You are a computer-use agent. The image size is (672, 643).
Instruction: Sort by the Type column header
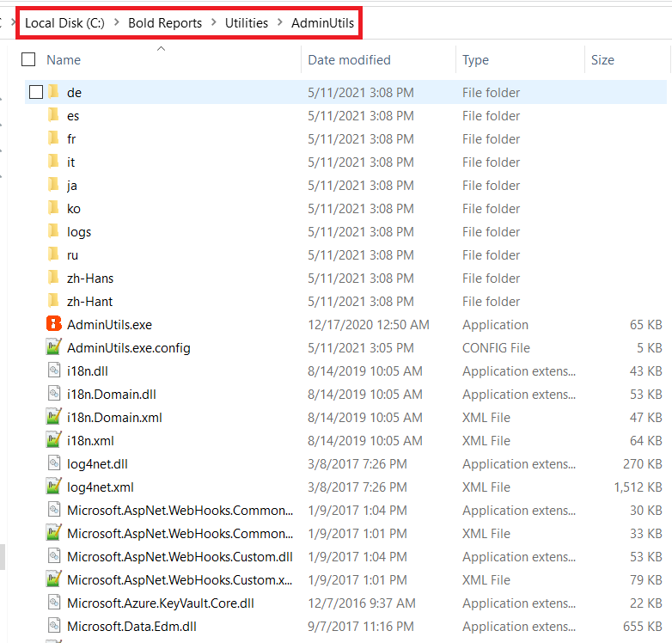click(x=475, y=60)
